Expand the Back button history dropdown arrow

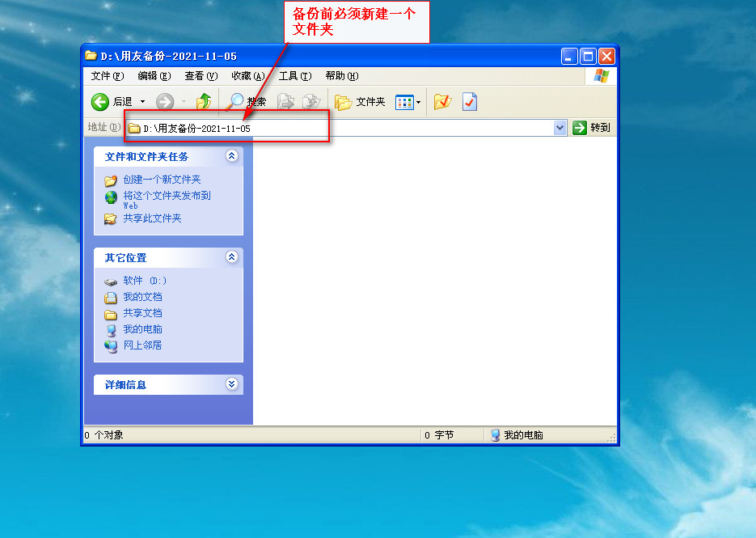(143, 102)
